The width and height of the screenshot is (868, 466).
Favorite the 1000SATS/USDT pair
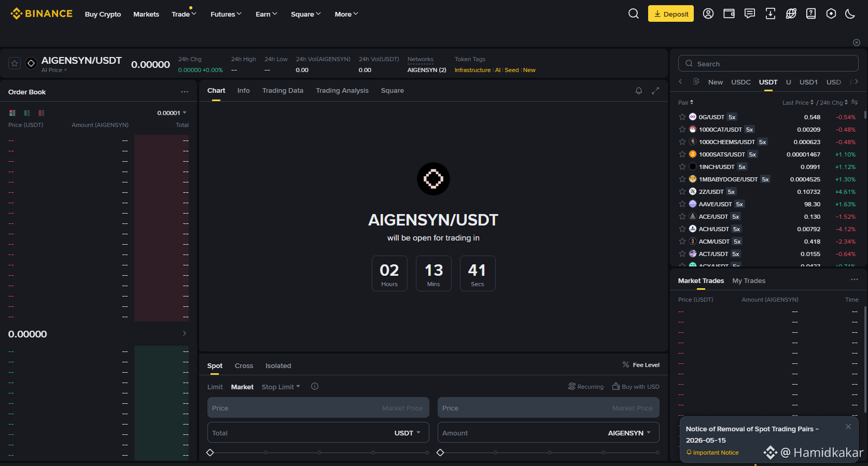[x=682, y=154]
